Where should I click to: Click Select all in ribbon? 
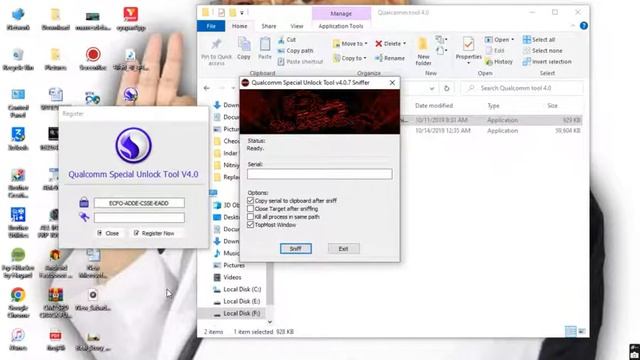pos(539,40)
